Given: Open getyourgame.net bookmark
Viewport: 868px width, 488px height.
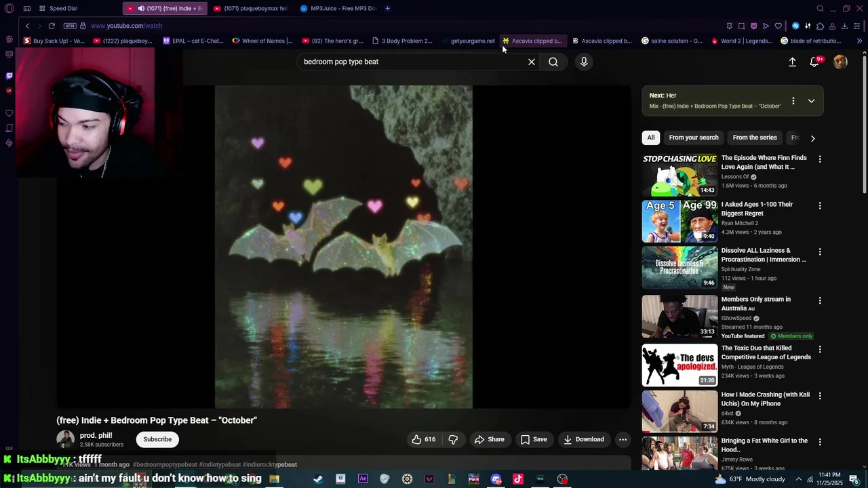Looking at the screenshot, I should point(467,41).
